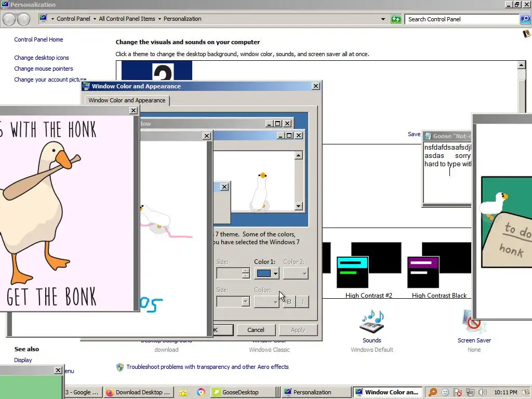Click the search magnifier icon in Control Panel
Image resolution: width=532 pixels, height=399 pixels.
525,19
